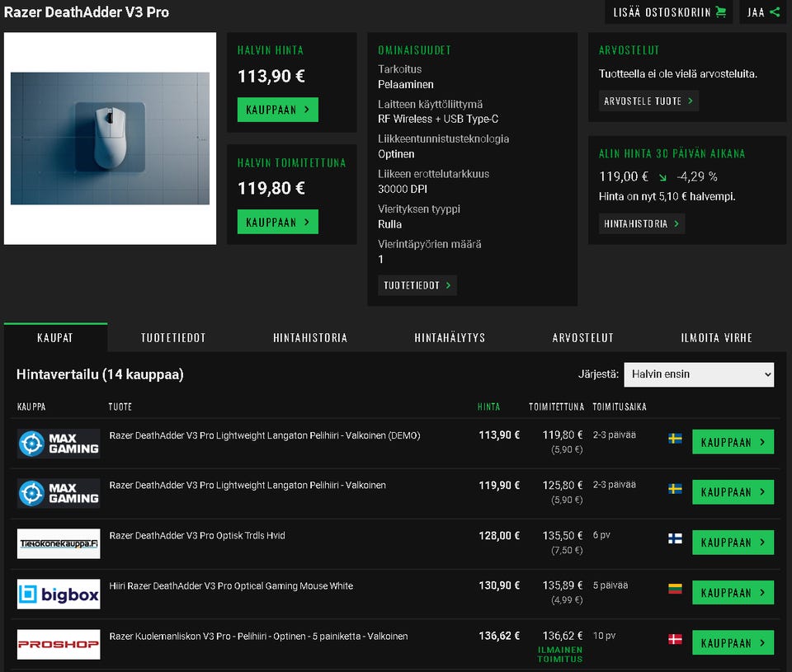
Task: Open the Optisk Trdls Hvid product link
Action: click(197, 536)
